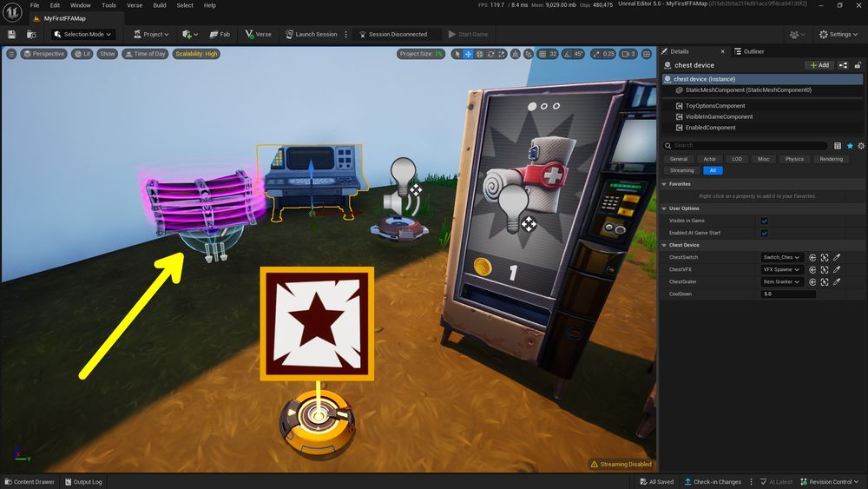Toggle Scalability High indicator
868x489 pixels.
point(196,54)
